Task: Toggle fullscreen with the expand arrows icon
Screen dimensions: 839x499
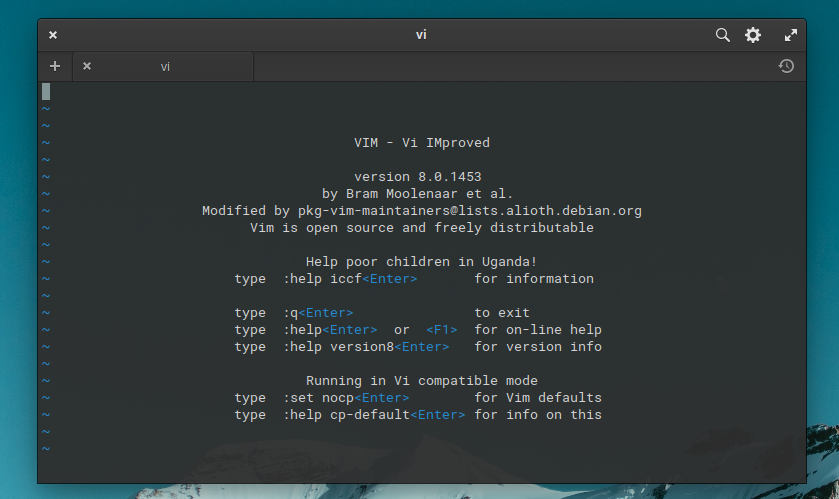Action: pos(791,35)
